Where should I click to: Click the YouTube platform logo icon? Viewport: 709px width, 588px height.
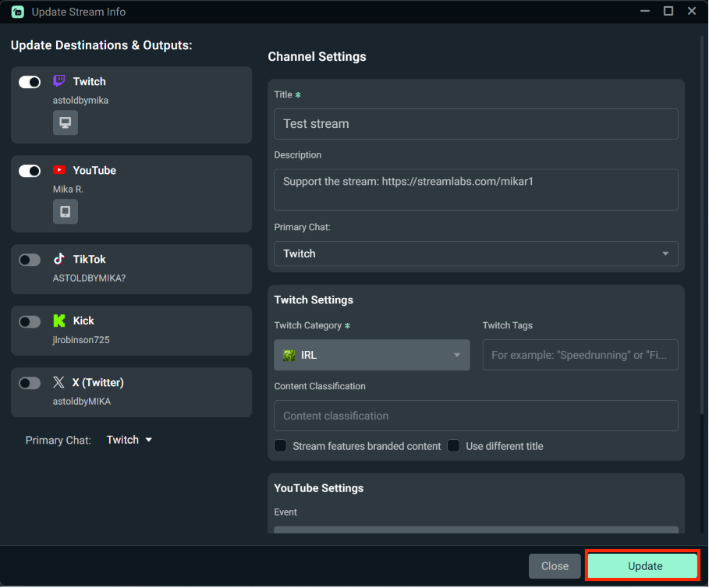click(x=59, y=170)
